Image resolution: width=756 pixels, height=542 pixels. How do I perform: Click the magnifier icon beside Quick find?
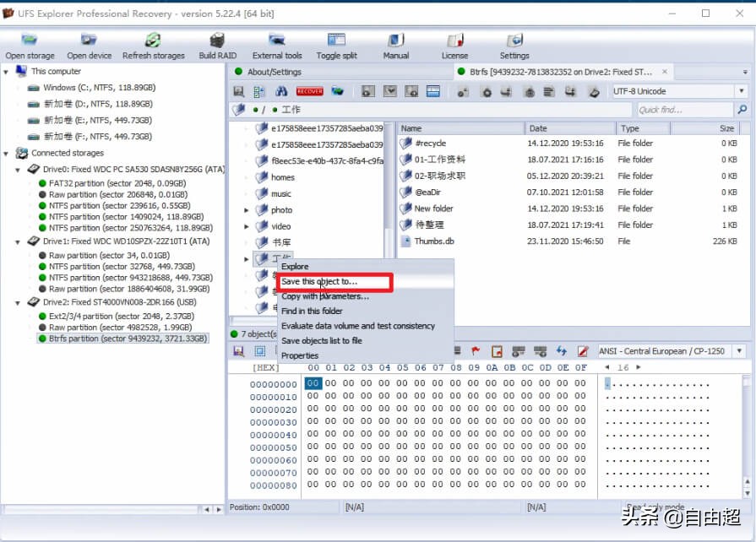[x=742, y=110]
